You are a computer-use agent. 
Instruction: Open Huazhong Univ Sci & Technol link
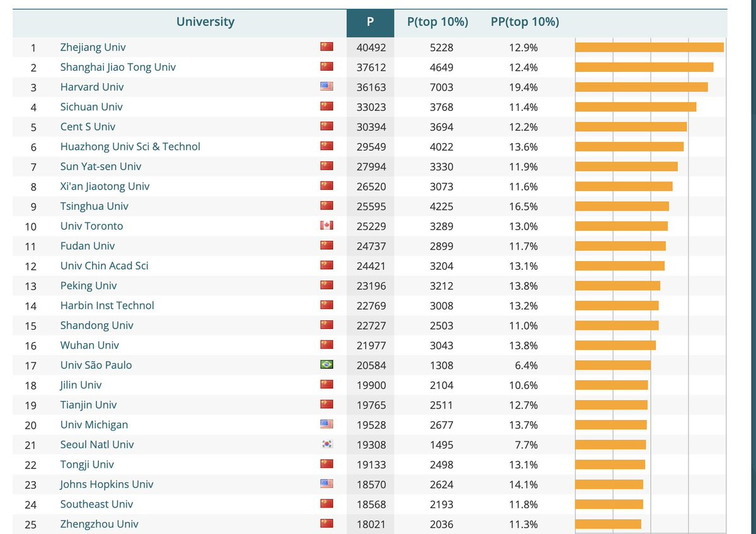[130, 146]
